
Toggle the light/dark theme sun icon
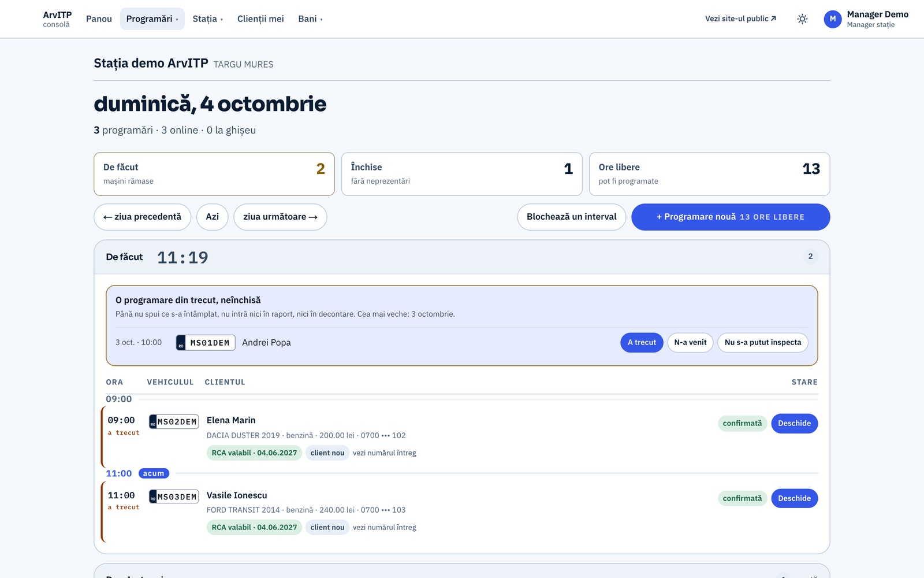802,19
